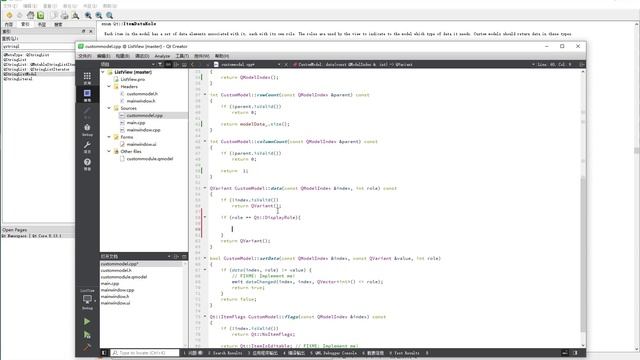The width and height of the screenshot is (640, 360).
Task: Collapse the Forms folder
Action: point(109,137)
